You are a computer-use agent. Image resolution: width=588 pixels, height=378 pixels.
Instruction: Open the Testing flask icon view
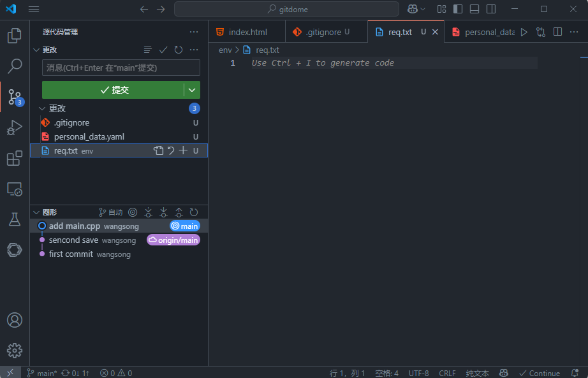(14, 219)
